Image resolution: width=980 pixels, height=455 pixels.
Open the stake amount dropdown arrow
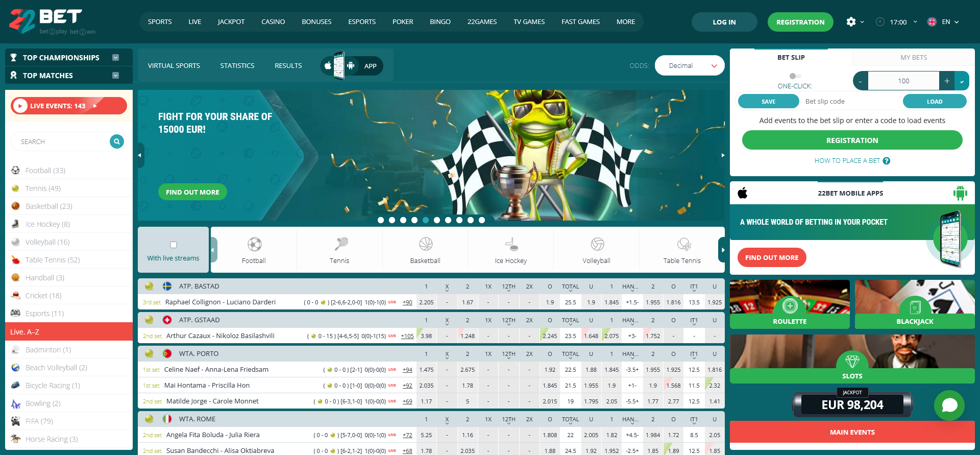point(962,81)
